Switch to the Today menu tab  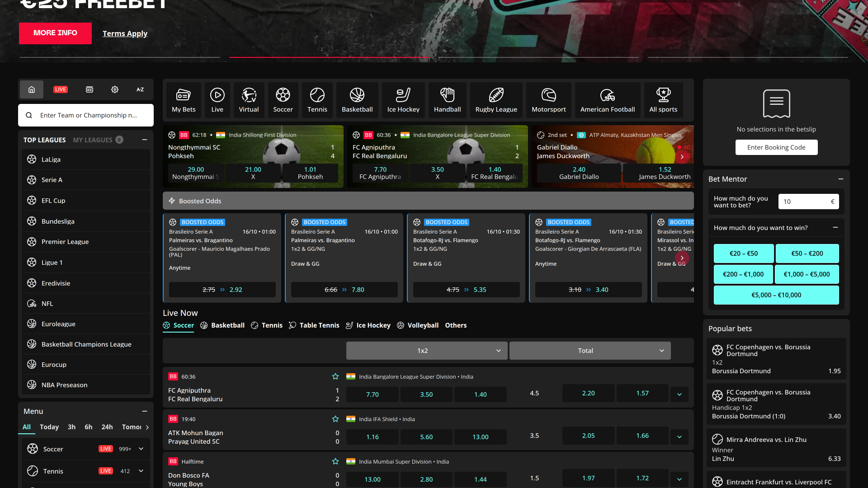point(49,427)
